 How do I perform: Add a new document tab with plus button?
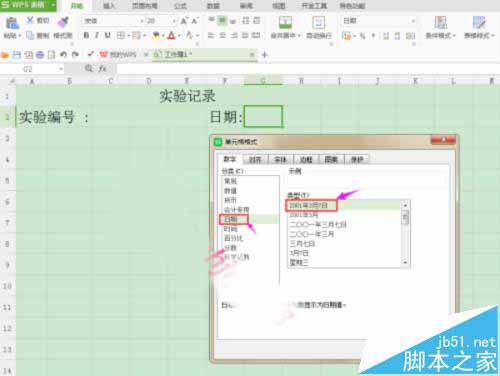click(x=265, y=55)
